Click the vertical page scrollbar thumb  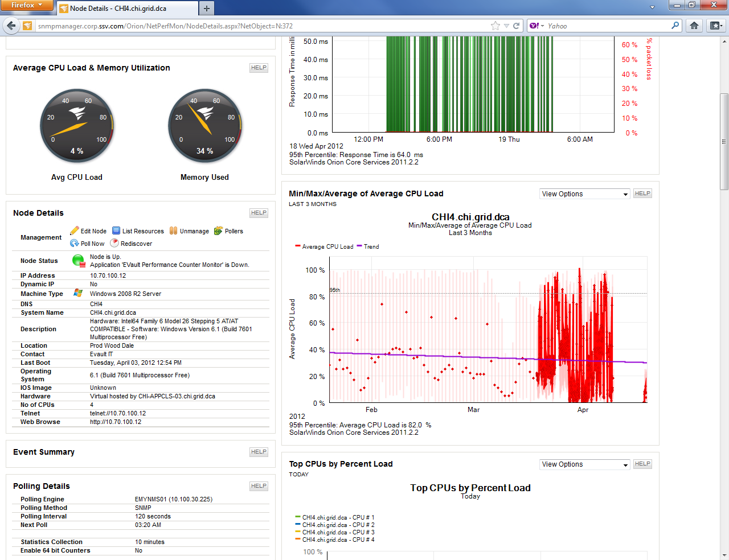(x=724, y=141)
